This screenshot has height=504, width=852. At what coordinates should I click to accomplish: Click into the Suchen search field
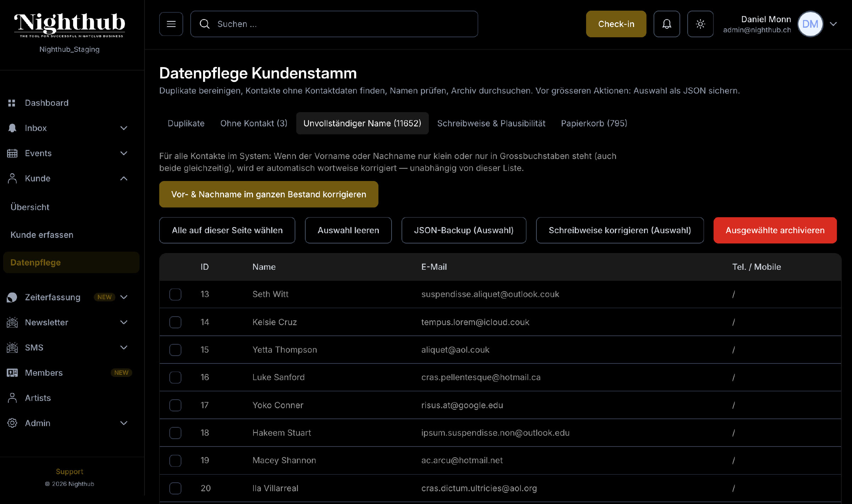coord(334,24)
